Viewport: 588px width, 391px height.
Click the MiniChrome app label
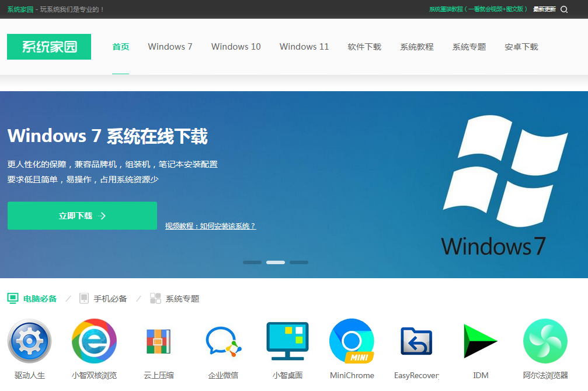tap(352, 375)
